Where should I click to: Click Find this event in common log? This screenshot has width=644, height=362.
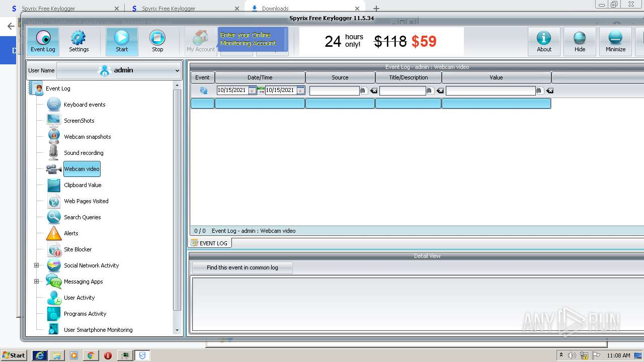coord(242,267)
